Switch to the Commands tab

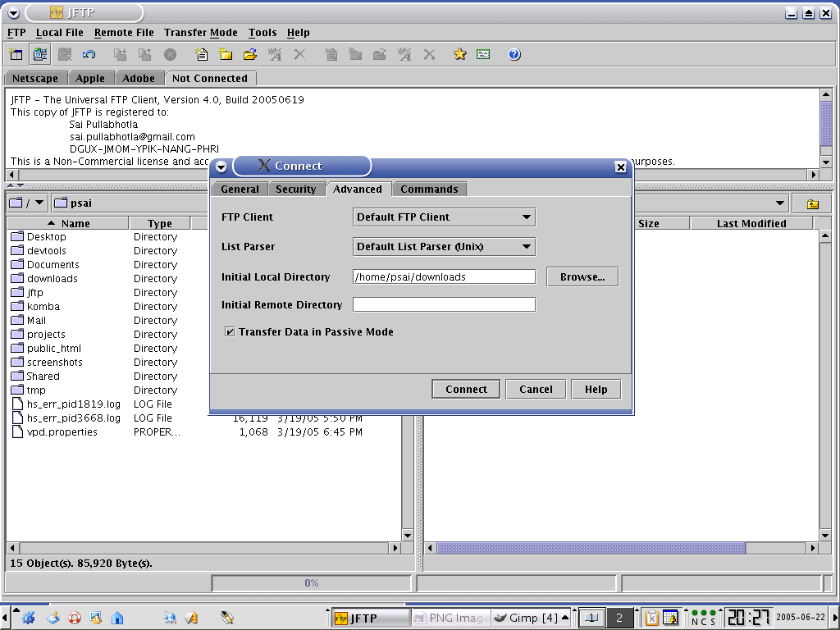pos(429,189)
